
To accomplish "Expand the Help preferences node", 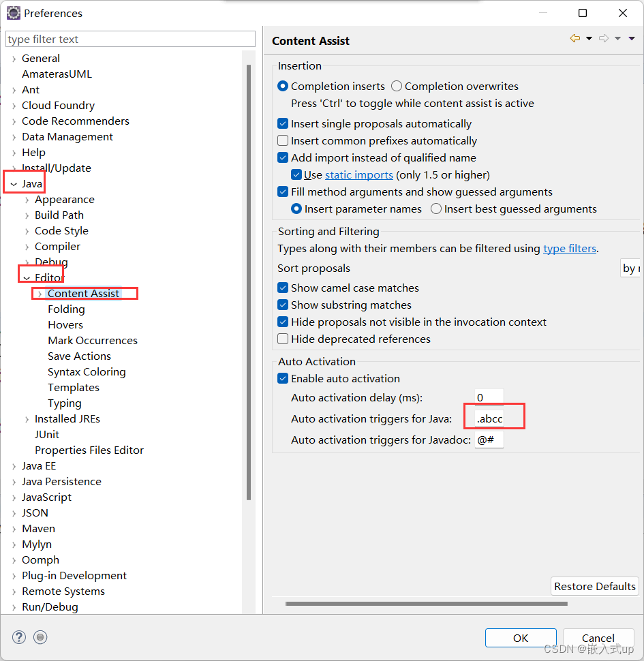I will [14, 153].
